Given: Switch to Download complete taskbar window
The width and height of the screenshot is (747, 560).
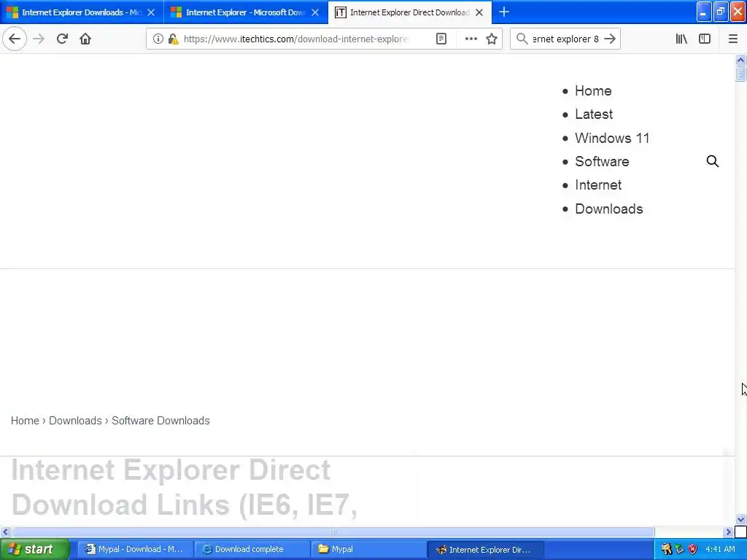Looking at the screenshot, I should coord(252,549).
